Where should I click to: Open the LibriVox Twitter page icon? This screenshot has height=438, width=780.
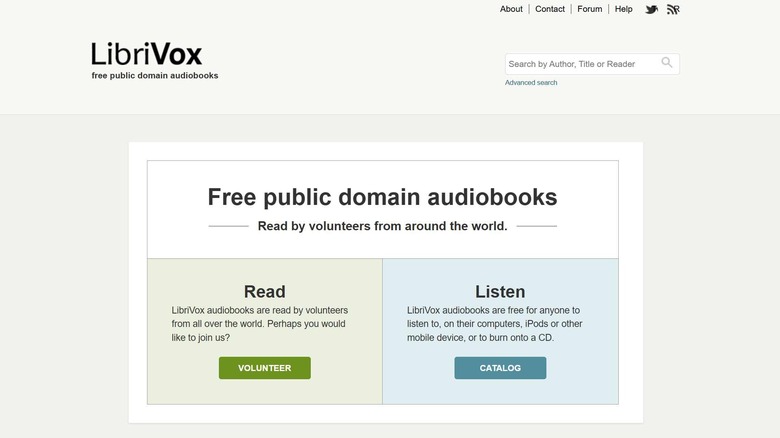click(652, 9)
